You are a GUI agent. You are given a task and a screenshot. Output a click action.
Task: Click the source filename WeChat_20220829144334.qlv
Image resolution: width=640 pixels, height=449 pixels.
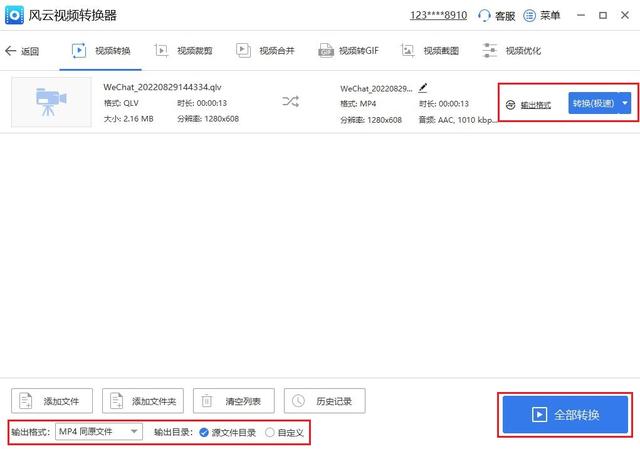[x=162, y=87]
